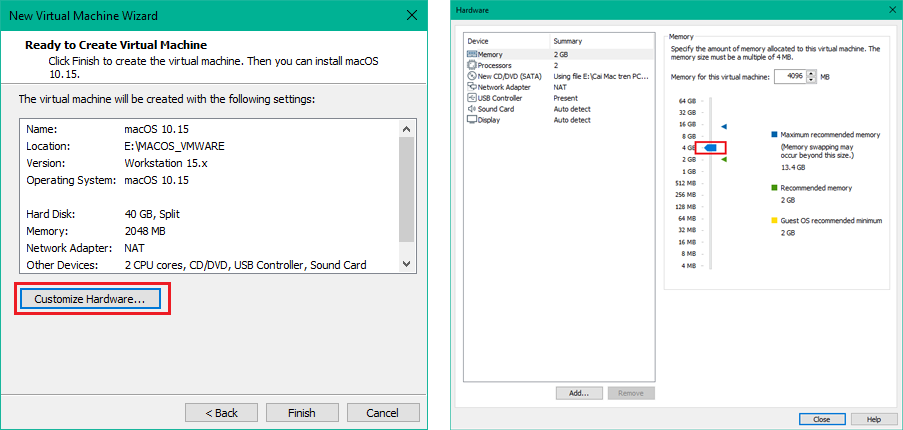
Task: Click the memory size input field
Action: [788, 77]
